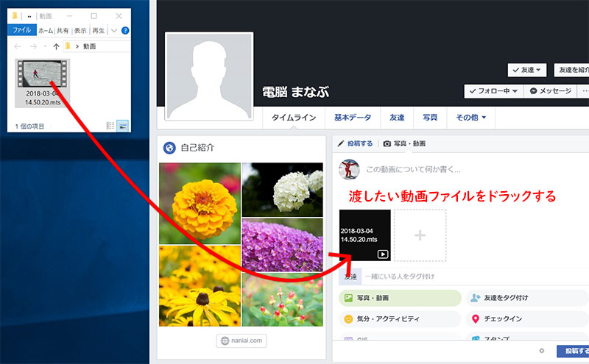589x364 pixels.
Task: Add another file with the plus tile
Action: 420,235
